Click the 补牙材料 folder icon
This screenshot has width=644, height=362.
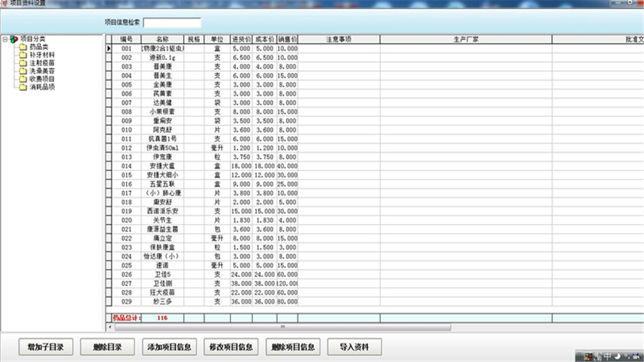[23, 55]
